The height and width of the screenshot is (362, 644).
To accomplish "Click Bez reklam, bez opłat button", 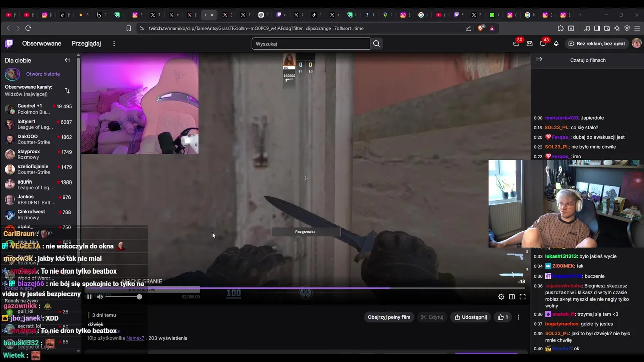I will point(596,44).
